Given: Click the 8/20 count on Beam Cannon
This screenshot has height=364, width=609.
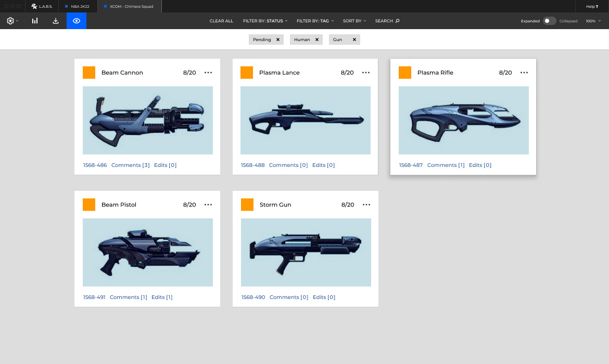Looking at the screenshot, I should tap(189, 73).
